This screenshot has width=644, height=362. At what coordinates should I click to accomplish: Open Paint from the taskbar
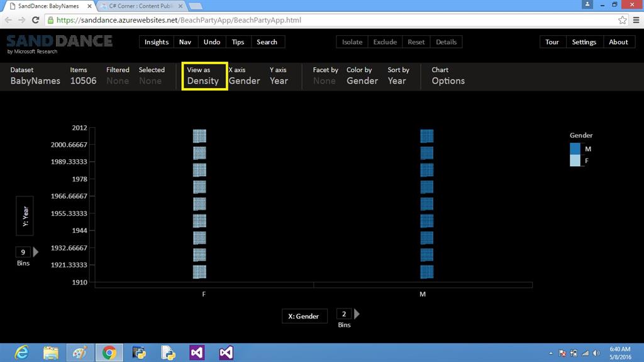(80, 353)
